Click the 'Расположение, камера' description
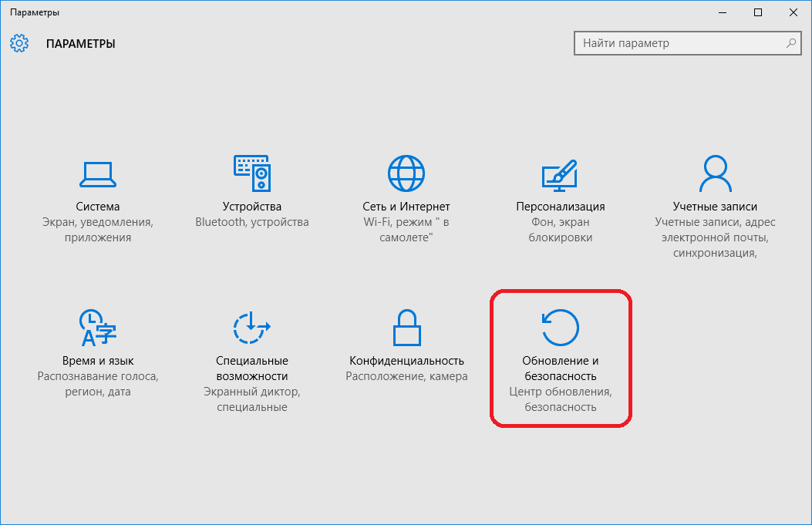The height and width of the screenshot is (525, 812). pyautogui.click(x=406, y=376)
